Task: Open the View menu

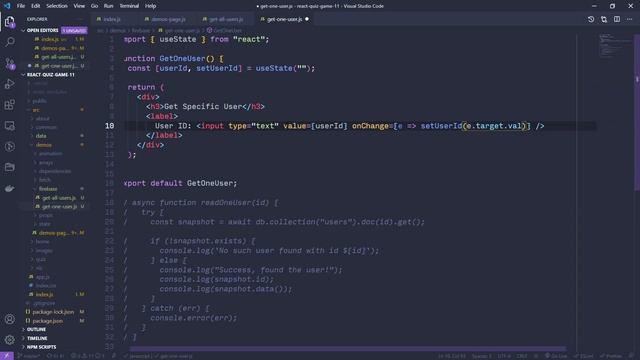Action: (x=79, y=6)
